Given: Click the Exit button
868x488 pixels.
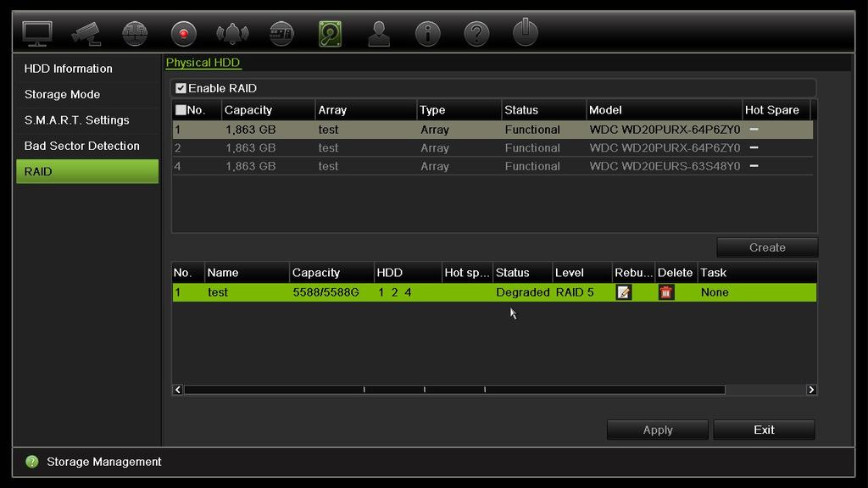Looking at the screenshot, I should coord(764,430).
